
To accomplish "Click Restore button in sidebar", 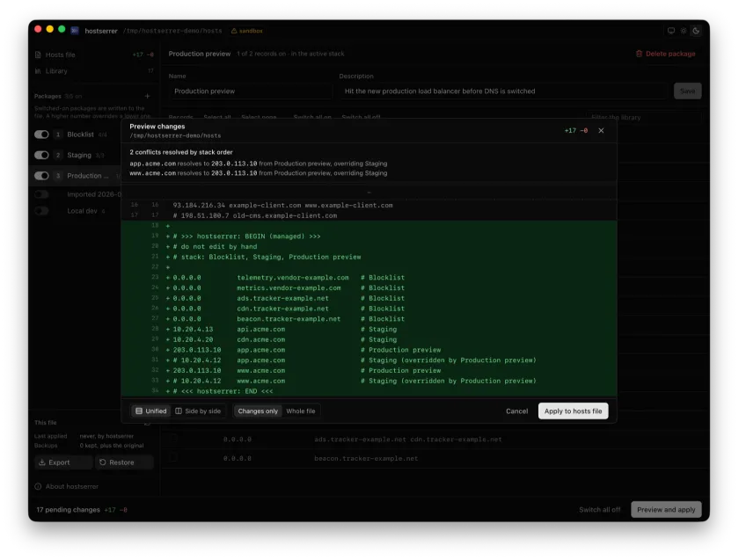I will click(124, 462).
